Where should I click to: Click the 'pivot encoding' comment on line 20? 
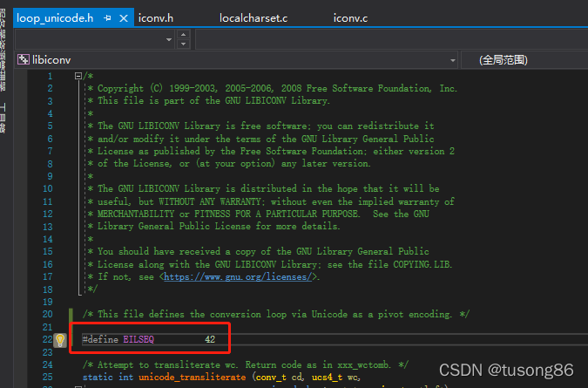[414, 315]
